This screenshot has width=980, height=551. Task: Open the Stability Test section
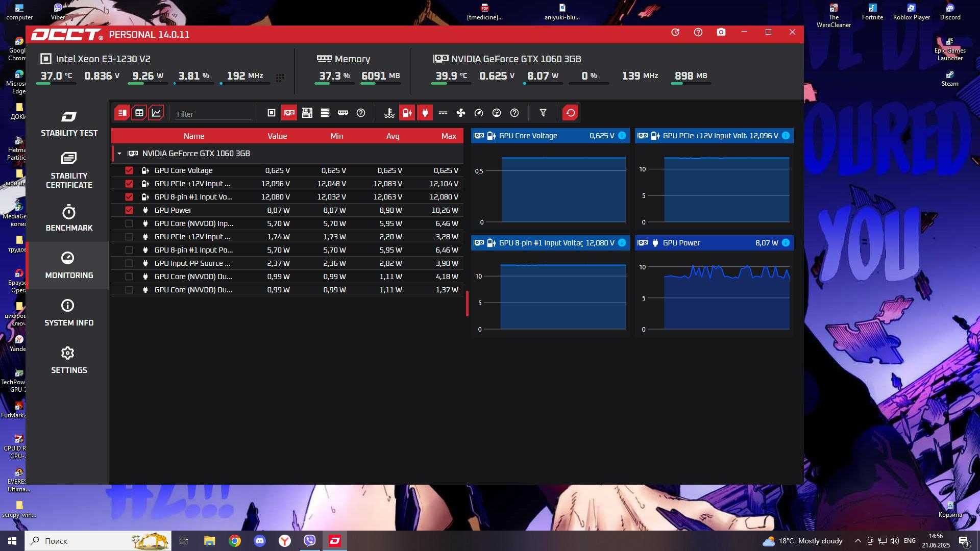coord(69,124)
